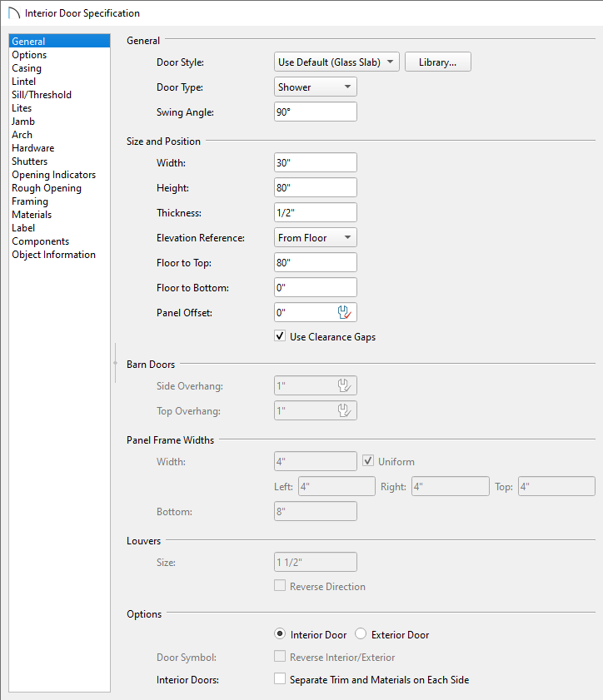The height and width of the screenshot is (700, 603).
Task: Click the Side Overhang wrench icon
Action: pyautogui.click(x=344, y=385)
